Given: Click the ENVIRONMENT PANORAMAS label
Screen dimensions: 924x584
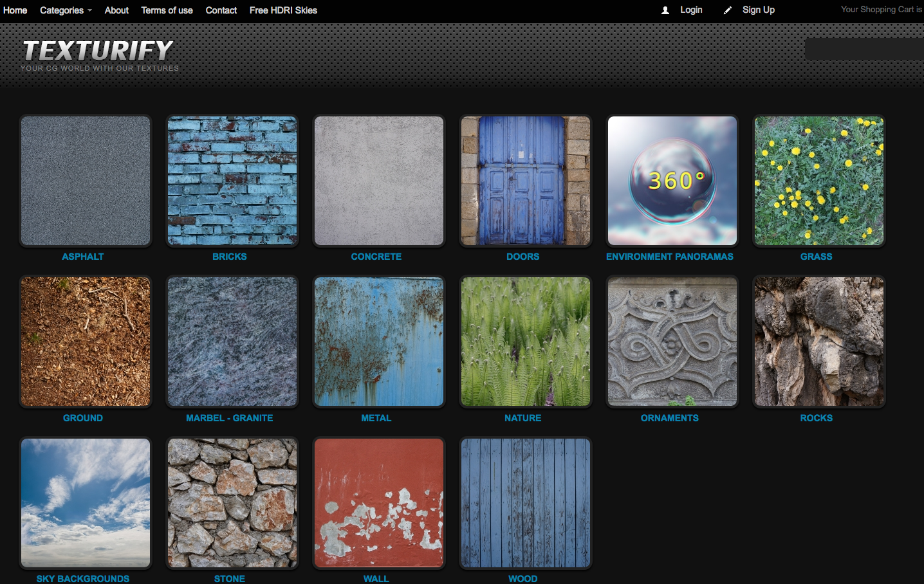Looking at the screenshot, I should [x=670, y=257].
